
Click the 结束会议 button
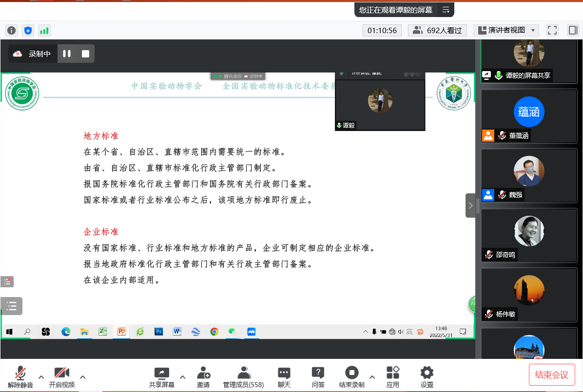pyautogui.click(x=552, y=374)
